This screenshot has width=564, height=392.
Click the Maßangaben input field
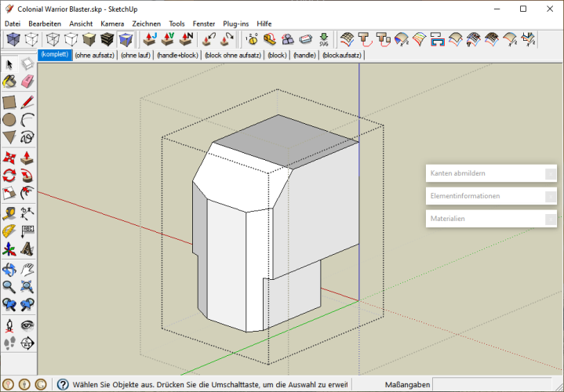(x=492, y=385)
